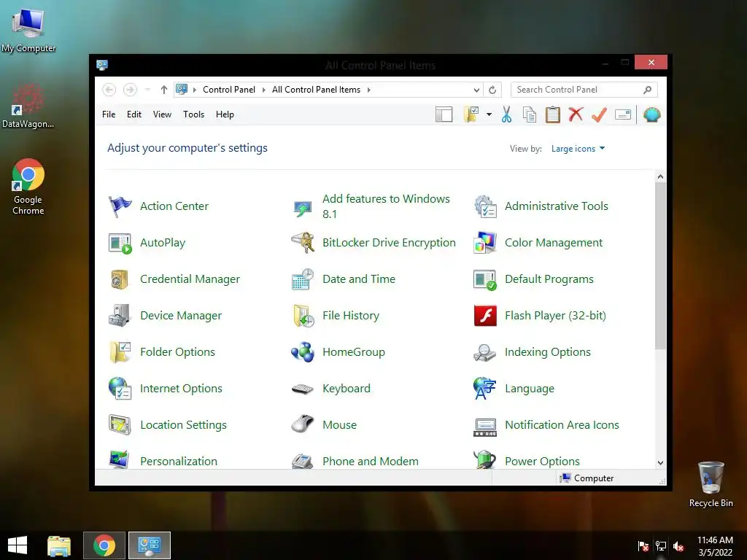Open the Edit menu
747x560 pixels.
pyautogui.click(x=134, y=114)
